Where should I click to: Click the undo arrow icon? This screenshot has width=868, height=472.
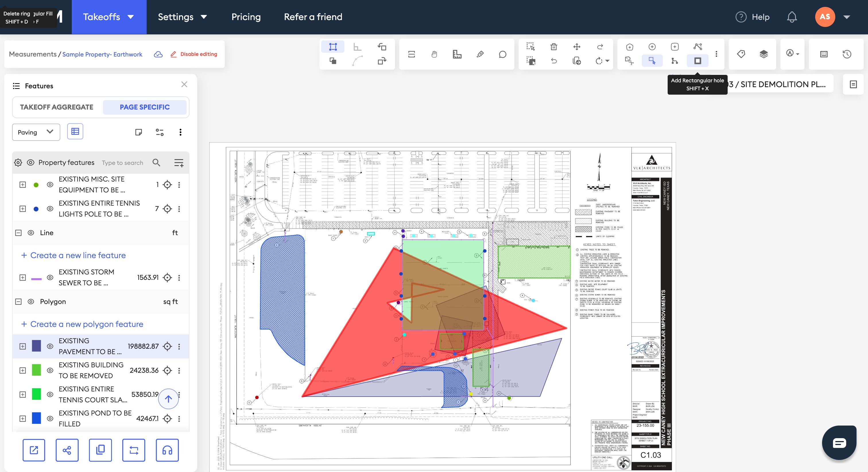(x=554, y=61)
